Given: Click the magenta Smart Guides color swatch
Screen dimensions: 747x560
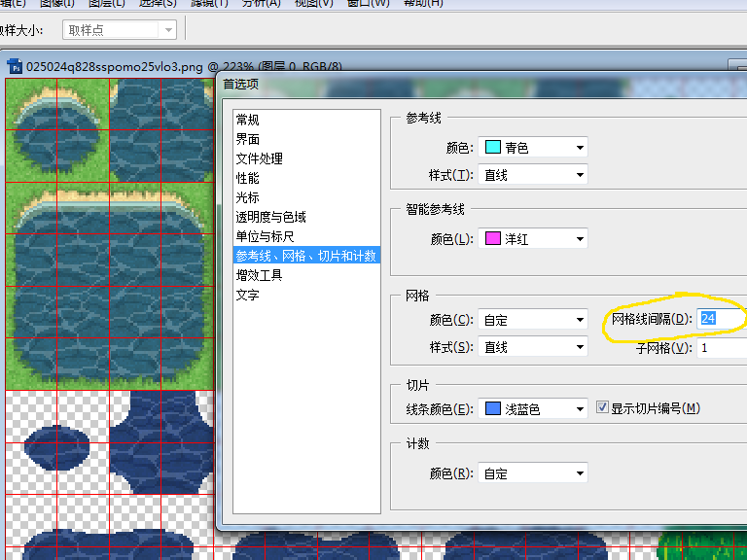Looking at the screenshot, I should click(x=492, y=238).
